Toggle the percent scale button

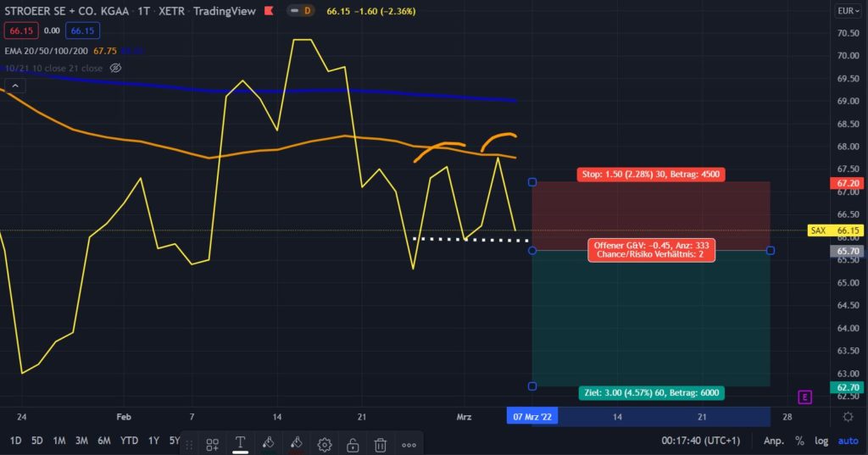[x=799, y=441]
